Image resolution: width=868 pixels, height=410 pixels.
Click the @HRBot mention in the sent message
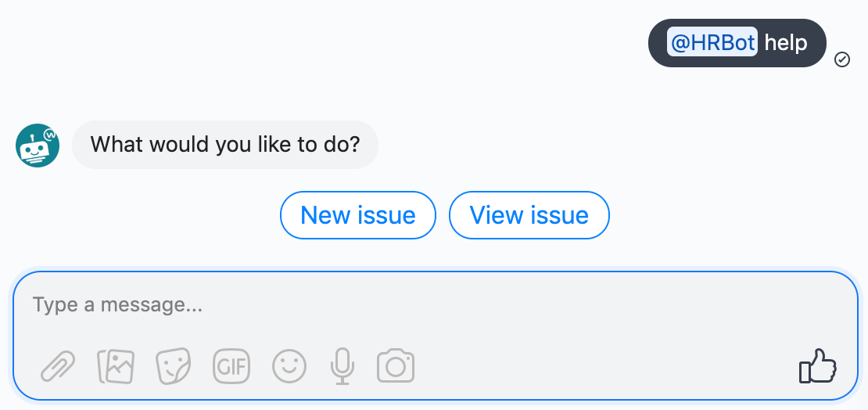712,42
